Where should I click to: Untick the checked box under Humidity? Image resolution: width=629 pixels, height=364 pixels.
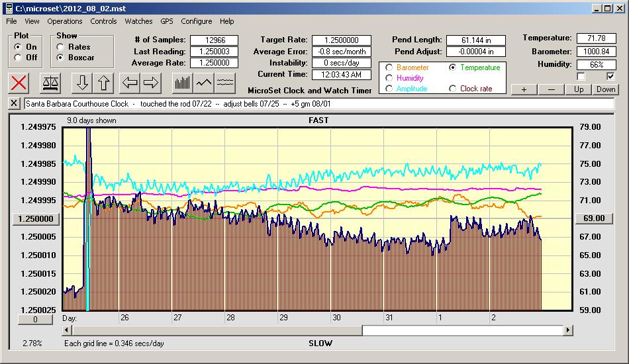coord(610,76)
